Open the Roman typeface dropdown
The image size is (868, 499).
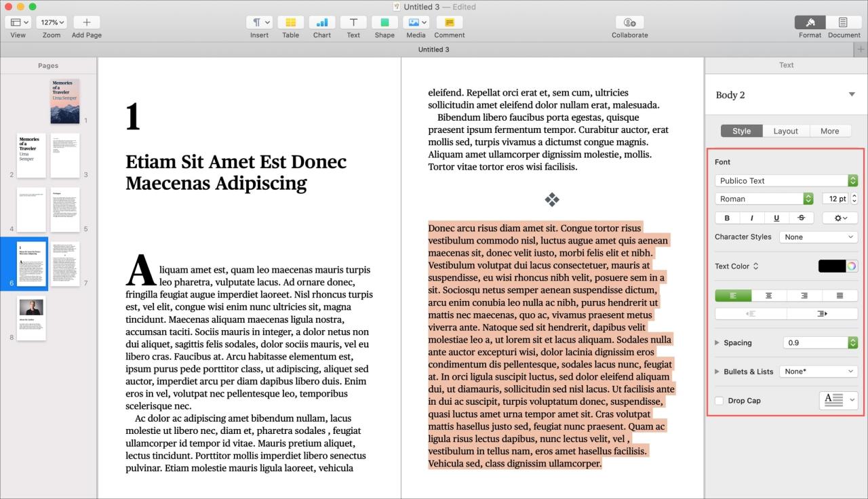click(x=764, y=199)
